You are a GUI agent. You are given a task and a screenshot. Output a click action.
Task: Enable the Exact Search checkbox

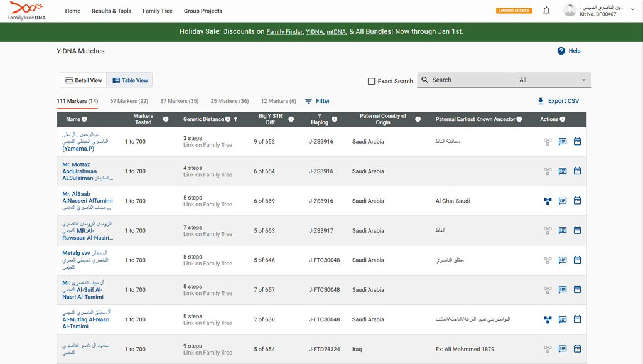tap(371, 81)
